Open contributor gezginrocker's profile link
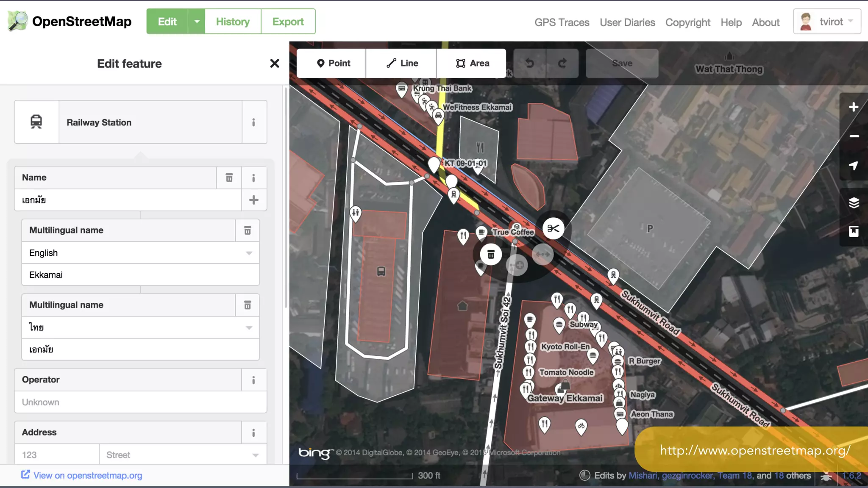The width and height of the screenshot is (868, 488). pyautogui.click(x=687, y=475)
